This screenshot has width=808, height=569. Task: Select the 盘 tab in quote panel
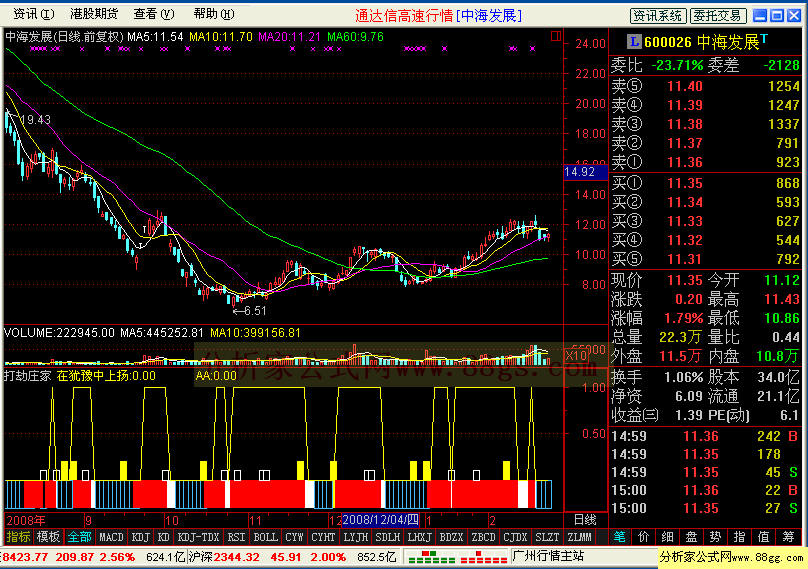(691, 537)
